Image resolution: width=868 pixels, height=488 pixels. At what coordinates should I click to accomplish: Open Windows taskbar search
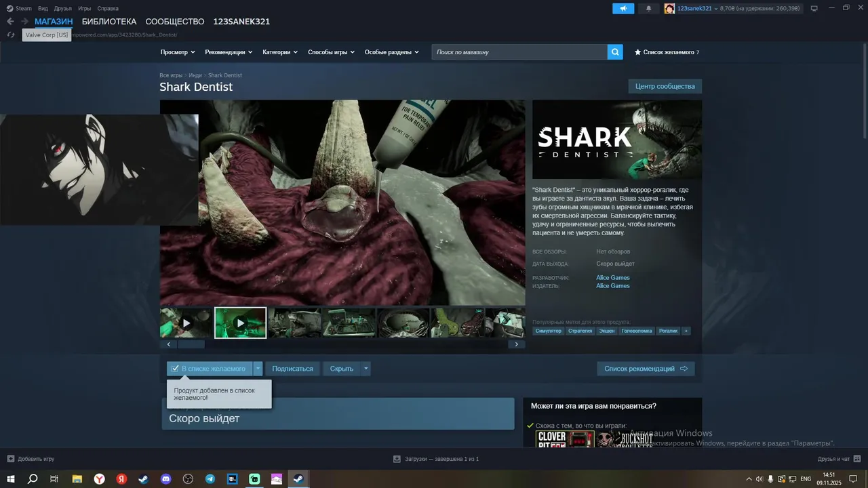point(33,479)
